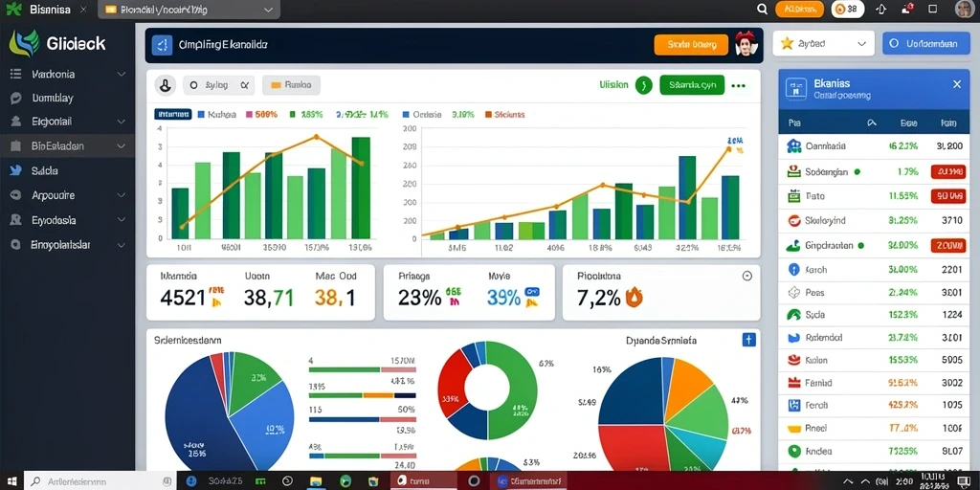Click the blue Uoforamaun button
Image resolution: width=980 pixels, height=490 pixels.
pyautogui.click(x=925, y=44)
